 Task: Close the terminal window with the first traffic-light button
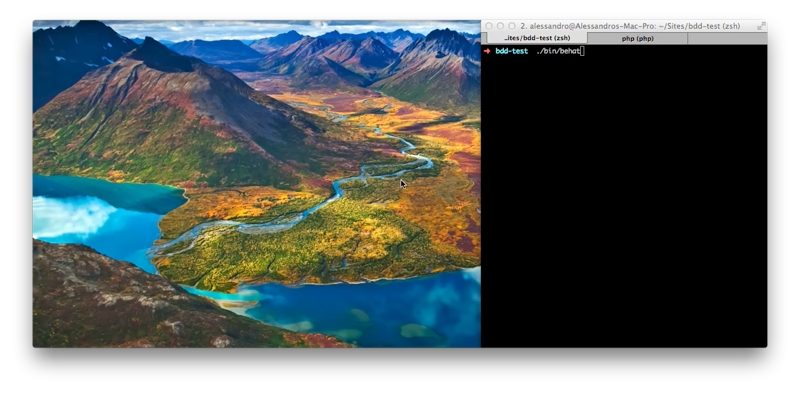point(489,26)
